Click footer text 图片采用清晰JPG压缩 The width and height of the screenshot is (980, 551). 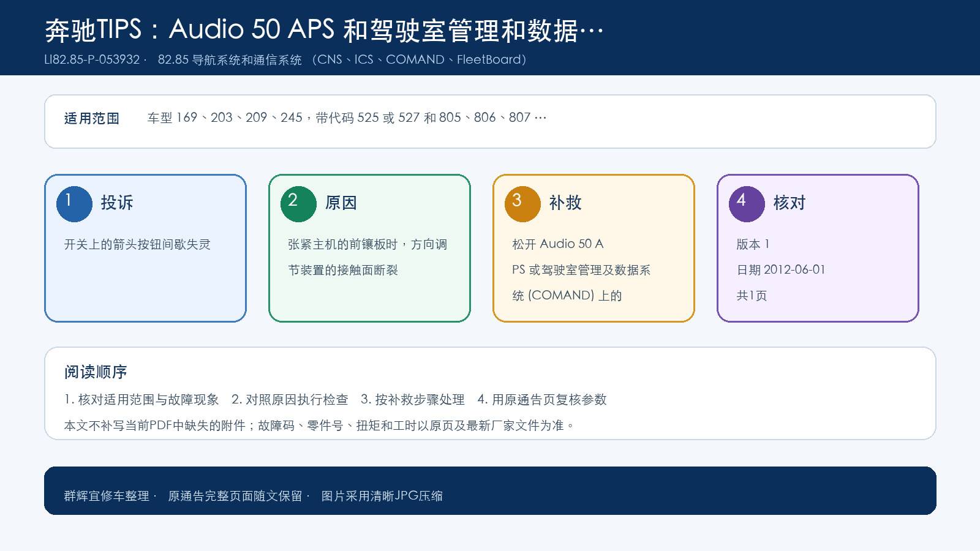pyautogui.click(x=382, y=496)
